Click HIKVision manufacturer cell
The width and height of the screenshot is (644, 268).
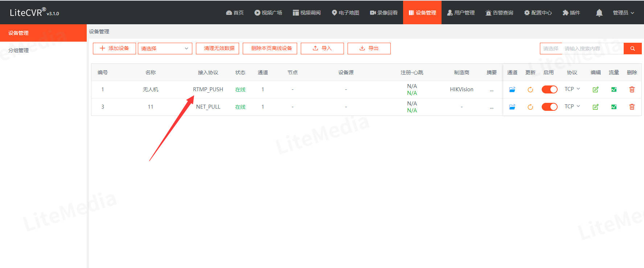(x=462, y=89)
